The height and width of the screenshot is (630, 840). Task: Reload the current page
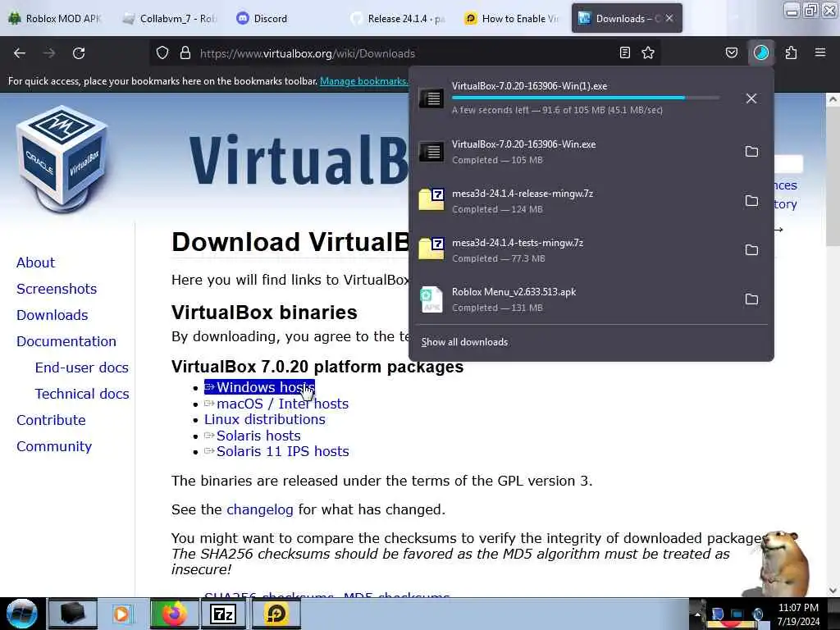79,53
